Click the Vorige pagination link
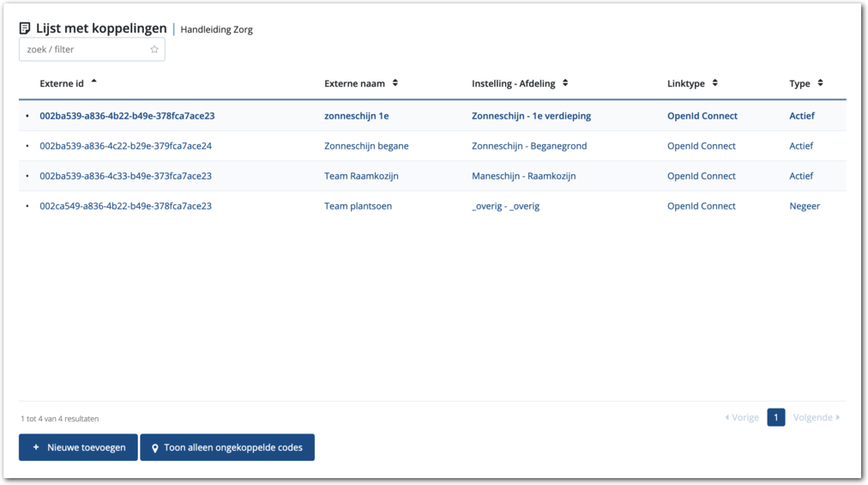The width and height of the screenshot is (868, 485). (742, 418)
